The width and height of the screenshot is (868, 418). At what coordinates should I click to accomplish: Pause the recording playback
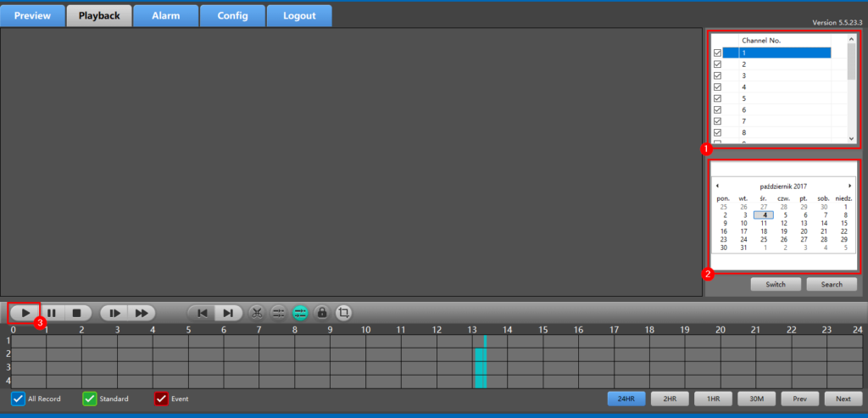click(x=52, y=313)
